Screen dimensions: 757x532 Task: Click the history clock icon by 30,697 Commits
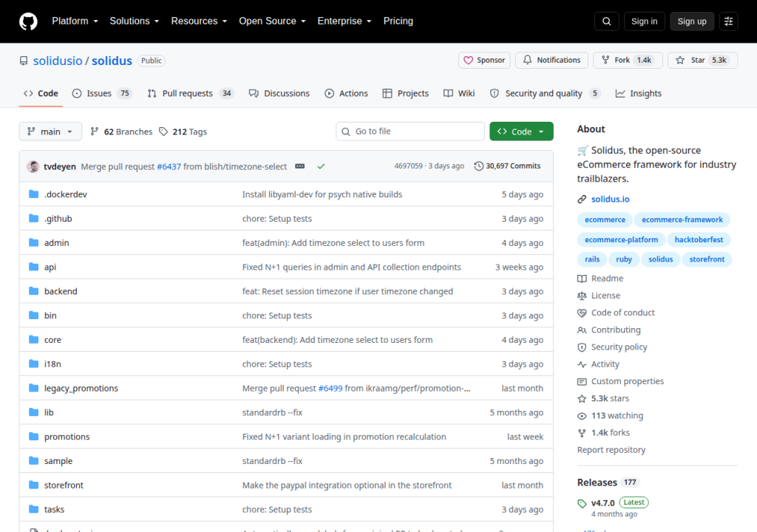click(x=478, y=166)
